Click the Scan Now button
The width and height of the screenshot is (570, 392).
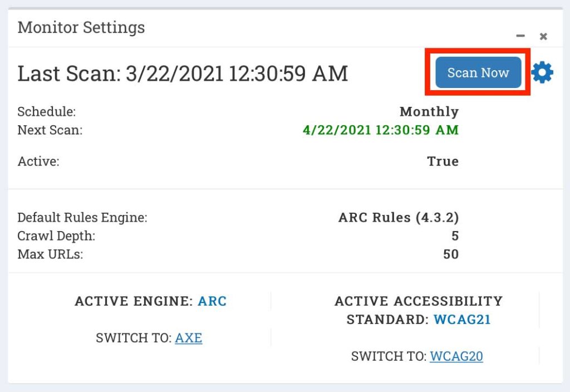pyautogui.click(x=478, y=72)
